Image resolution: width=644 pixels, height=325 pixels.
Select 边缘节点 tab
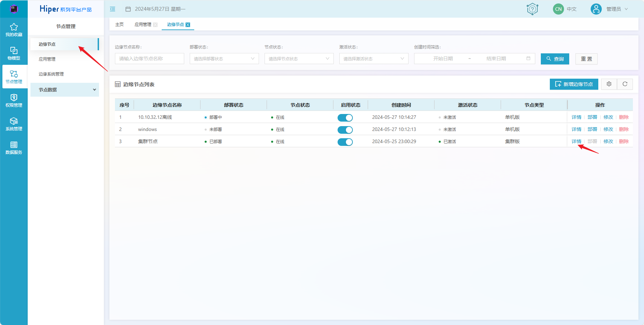point(176,25)
